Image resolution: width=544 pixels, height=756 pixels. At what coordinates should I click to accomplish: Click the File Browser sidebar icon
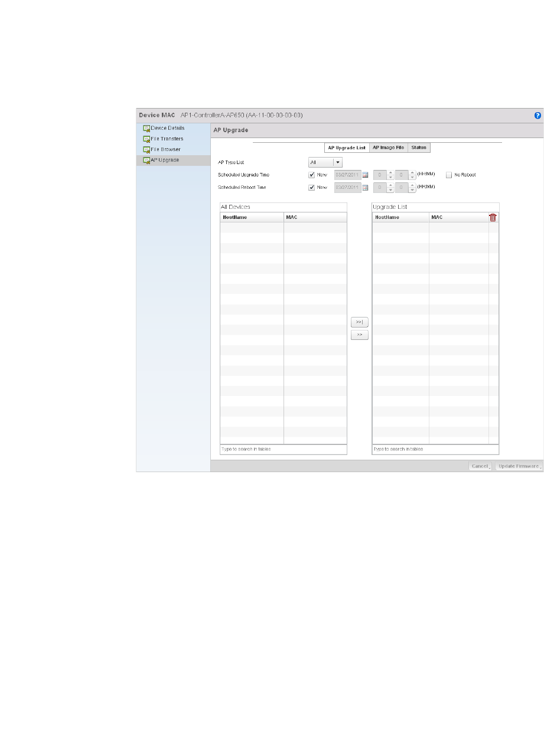(x=146, y=149)
